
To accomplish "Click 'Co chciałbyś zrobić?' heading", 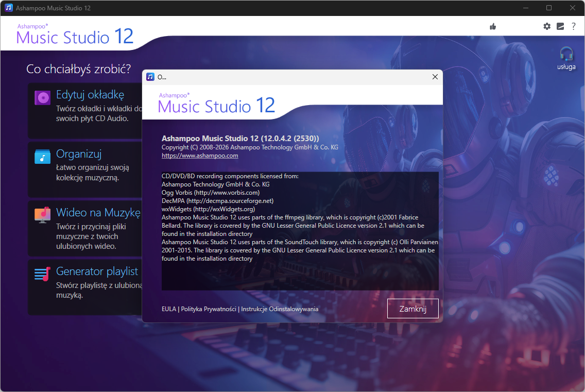I will click(79, 69).
